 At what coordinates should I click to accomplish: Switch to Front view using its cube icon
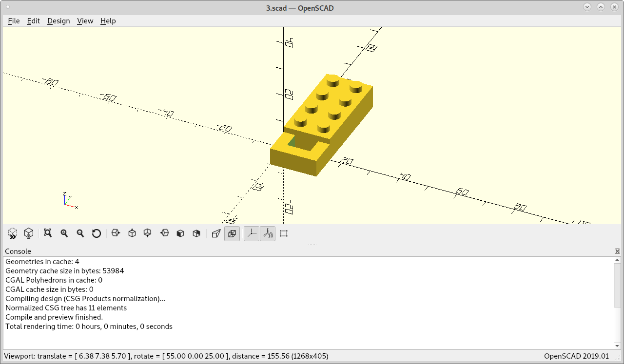pos(180,233)
